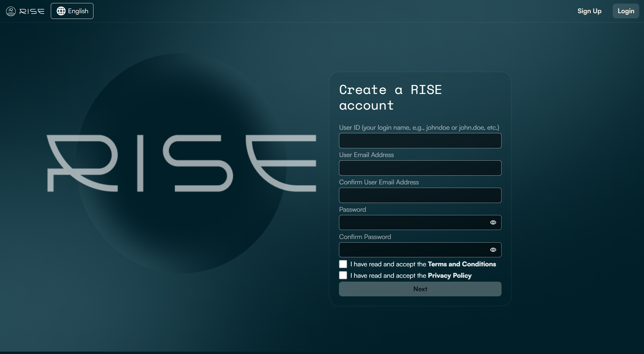Screen dimensions: 644x354
Task: Click the Next button
Action: click(x=420, y=289)
